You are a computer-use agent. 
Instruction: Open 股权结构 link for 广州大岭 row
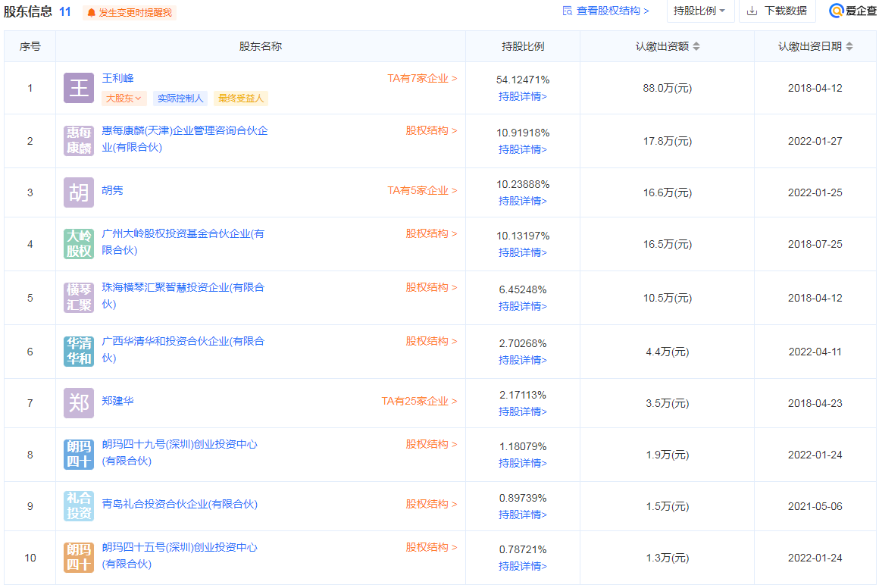click(x=432, y=233)
